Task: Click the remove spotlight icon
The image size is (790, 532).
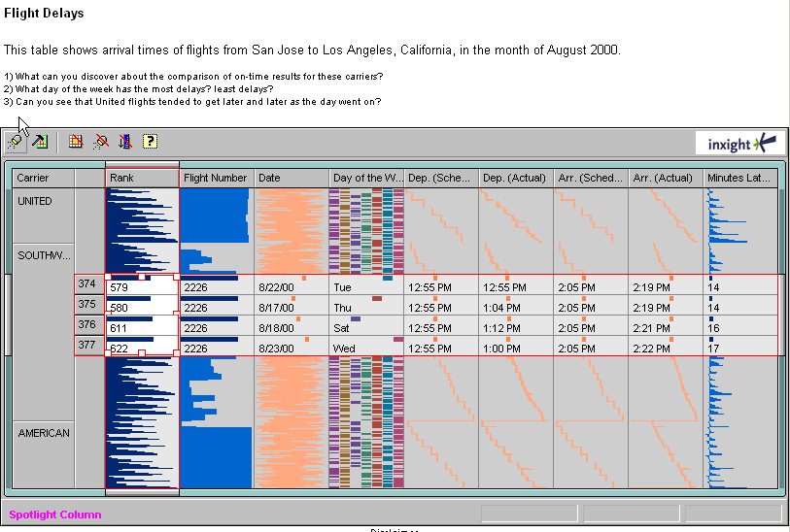Action: pyautogui.click(x=101, y=142)
